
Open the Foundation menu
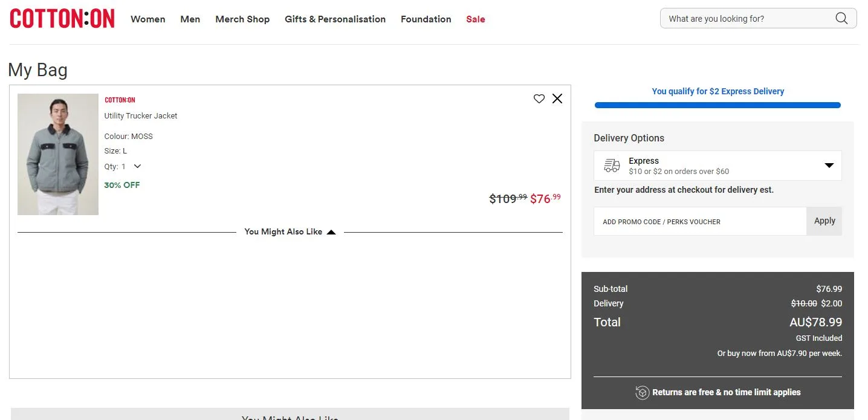point(426,19)
